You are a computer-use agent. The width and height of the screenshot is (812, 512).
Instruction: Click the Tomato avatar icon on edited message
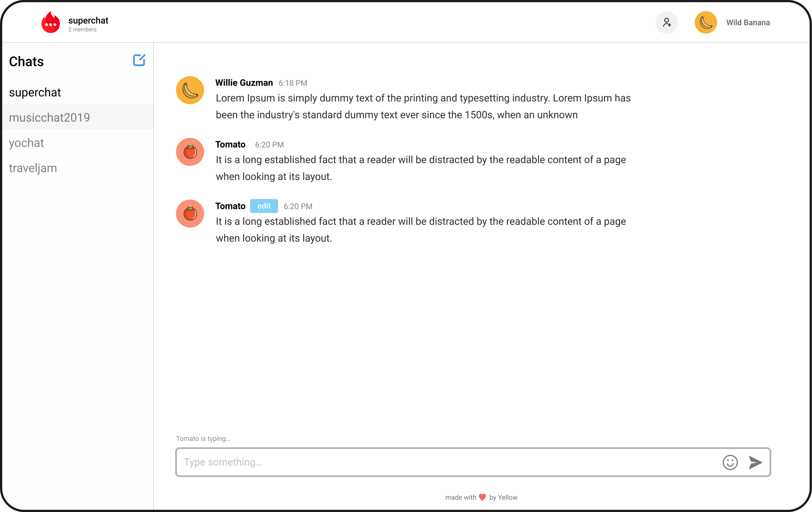[190, 213]
